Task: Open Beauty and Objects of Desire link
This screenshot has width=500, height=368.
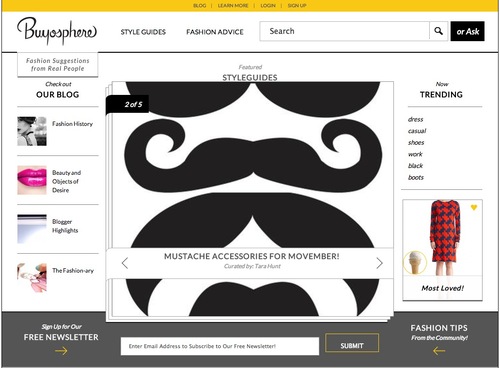Action: coord(66,181)
